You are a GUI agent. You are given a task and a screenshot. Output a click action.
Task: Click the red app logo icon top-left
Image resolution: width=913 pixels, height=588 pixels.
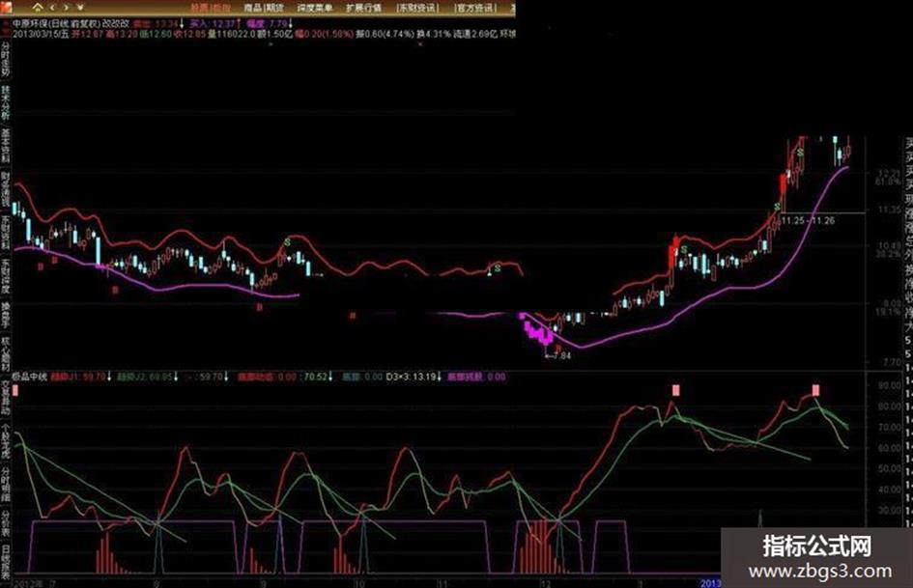[5, 7]
